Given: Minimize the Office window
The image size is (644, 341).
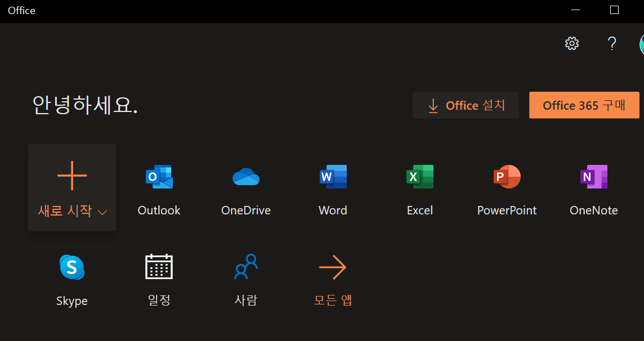Looking at the screenshot, I should 575,10.
